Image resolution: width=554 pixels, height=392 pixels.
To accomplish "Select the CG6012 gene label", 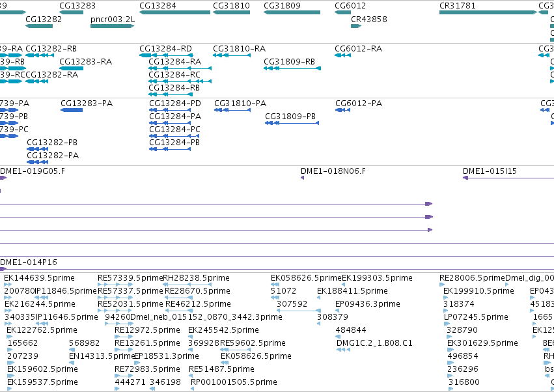I will [x=350, y=6].
